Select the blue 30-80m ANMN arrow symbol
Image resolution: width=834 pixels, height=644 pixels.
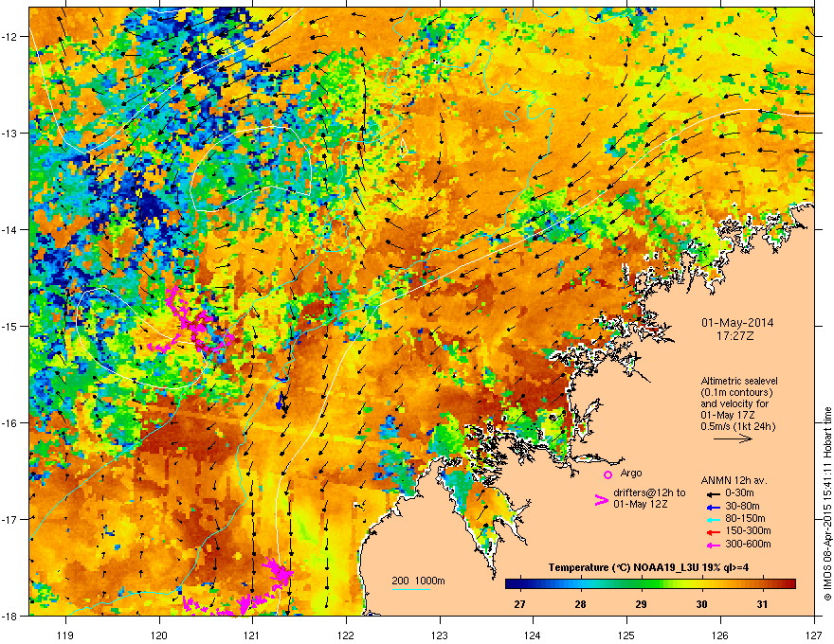pos(712,507)
